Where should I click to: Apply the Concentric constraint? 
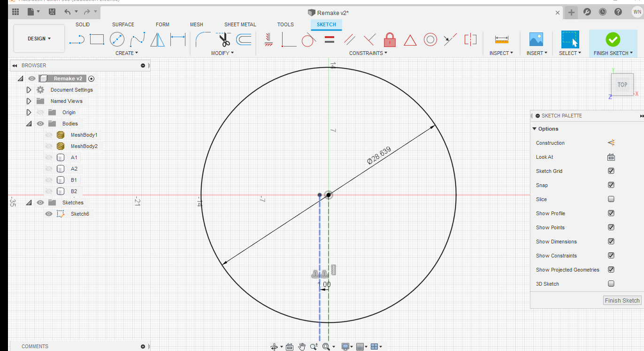[430, 39]
